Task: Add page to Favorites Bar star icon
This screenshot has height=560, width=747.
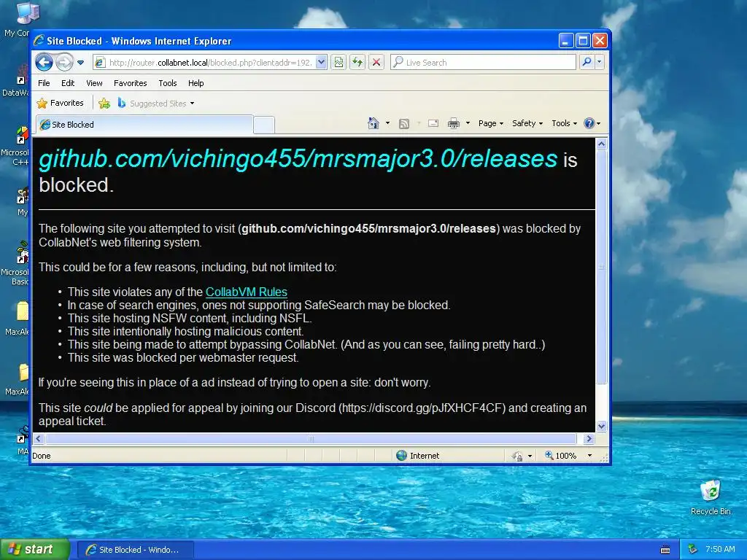Action: click(x=104, y=103)
